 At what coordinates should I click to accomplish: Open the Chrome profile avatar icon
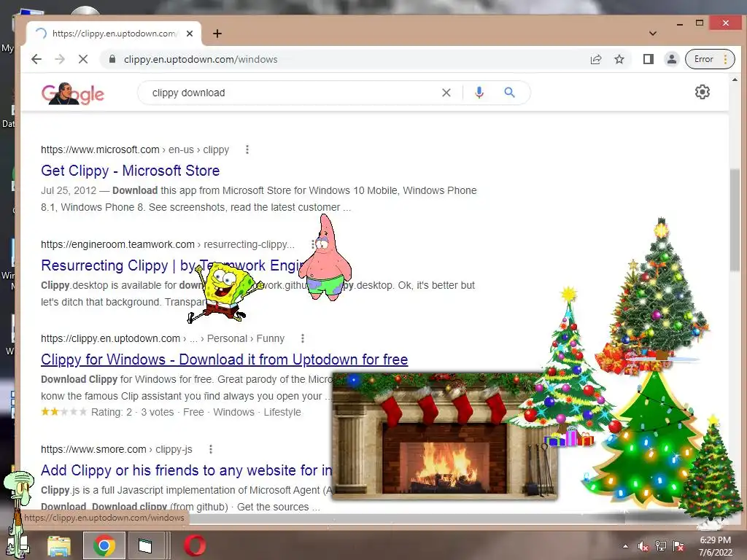click(672, 59)
